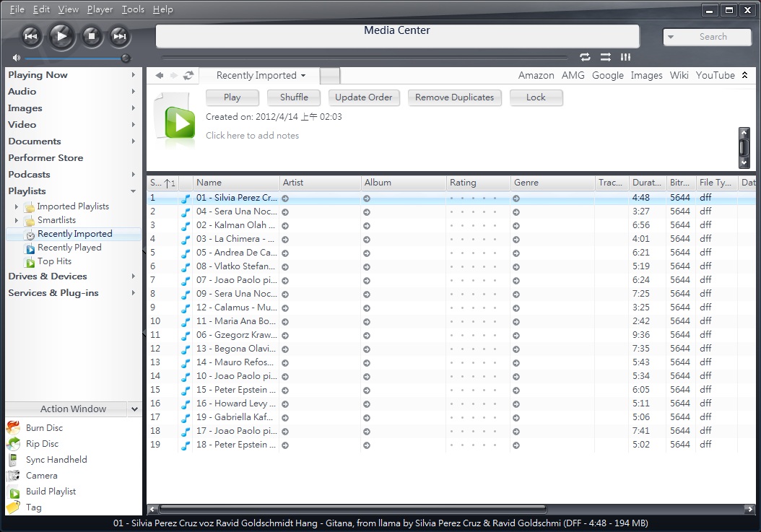Expand the Smartlists tree node
Viewport: 761px width, 532px height.
tap(17, 220)
